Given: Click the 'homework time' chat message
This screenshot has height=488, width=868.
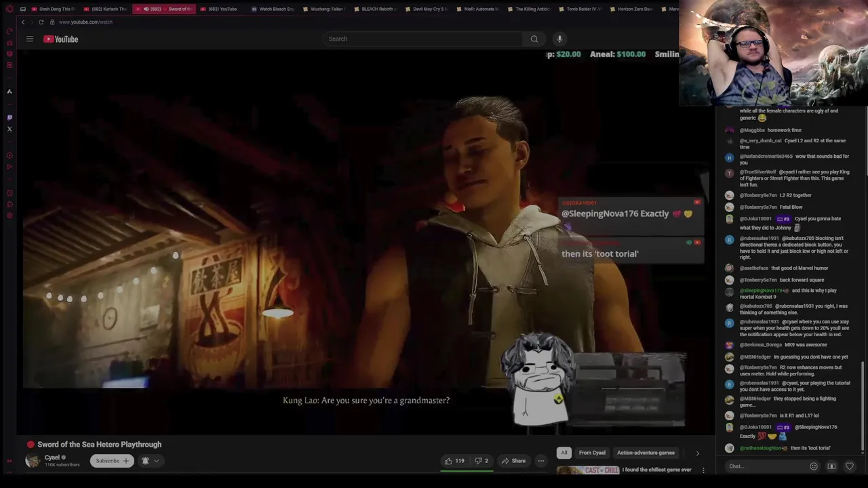Looking at the screenshot, I should pos(784,130).
